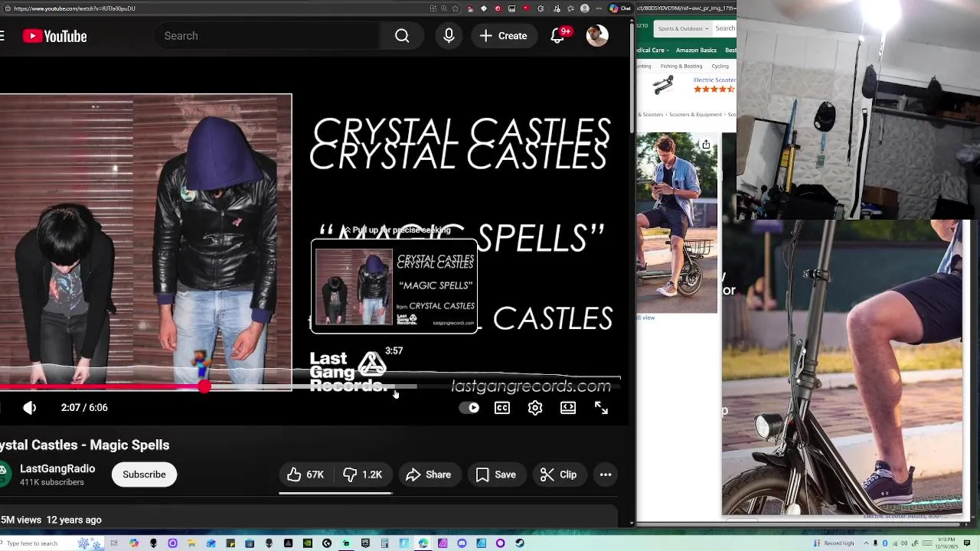
Task: Open the Electric Scooter product link
Action: tap(714, 80)
